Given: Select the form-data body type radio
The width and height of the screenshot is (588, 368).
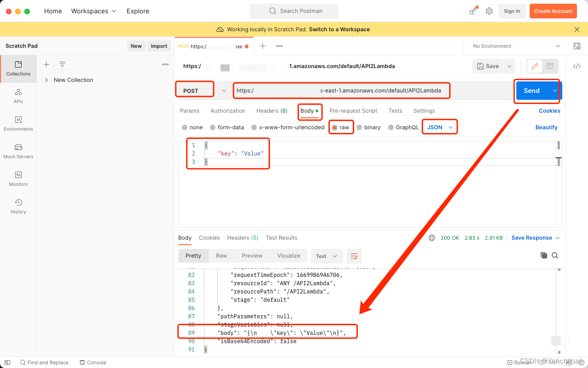Looking at the screenshot, I should [213, 127].
